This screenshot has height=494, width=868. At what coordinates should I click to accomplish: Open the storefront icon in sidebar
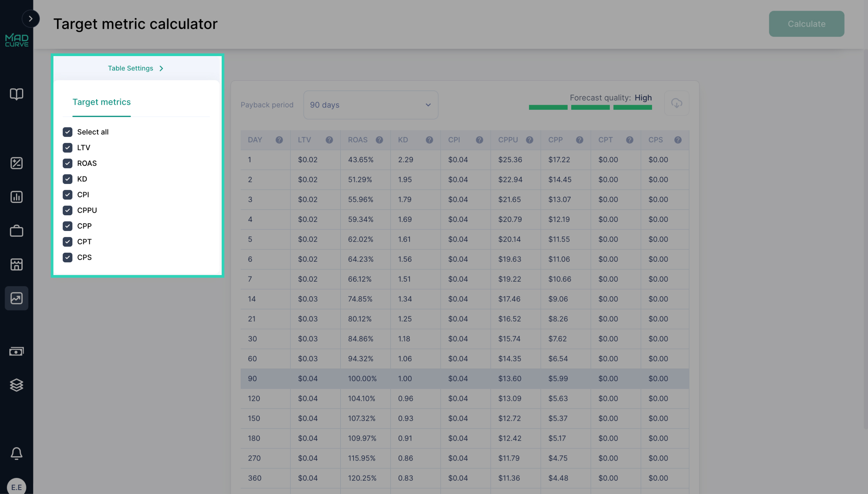(17, 264)
